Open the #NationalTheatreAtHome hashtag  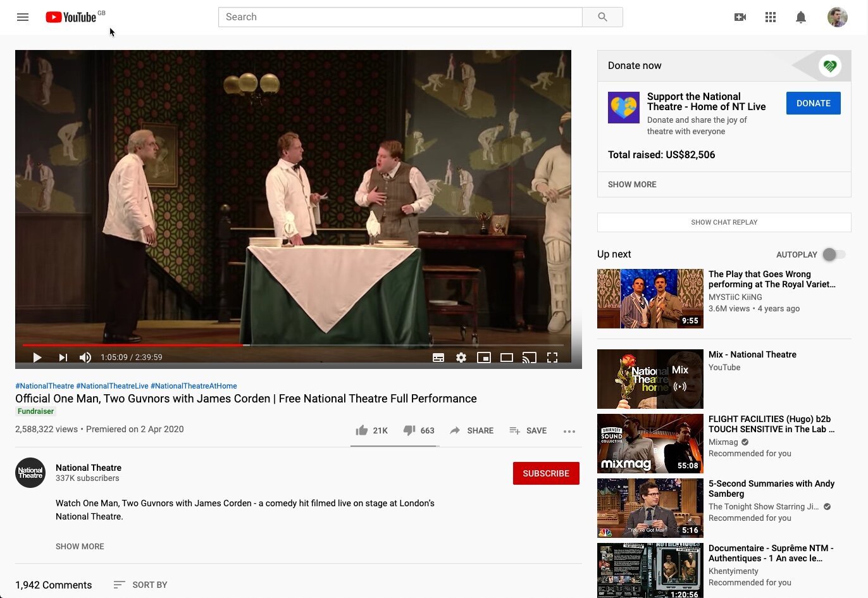[x=194, y=386]
